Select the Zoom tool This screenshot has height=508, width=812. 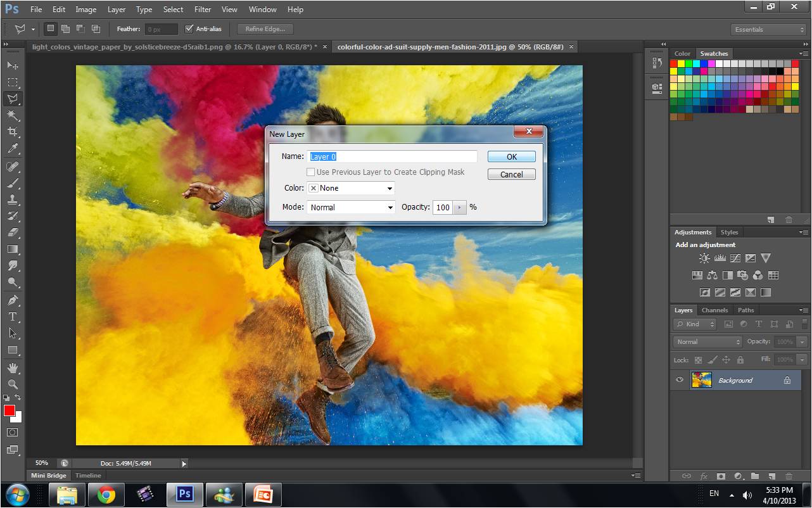coord(13,384)
